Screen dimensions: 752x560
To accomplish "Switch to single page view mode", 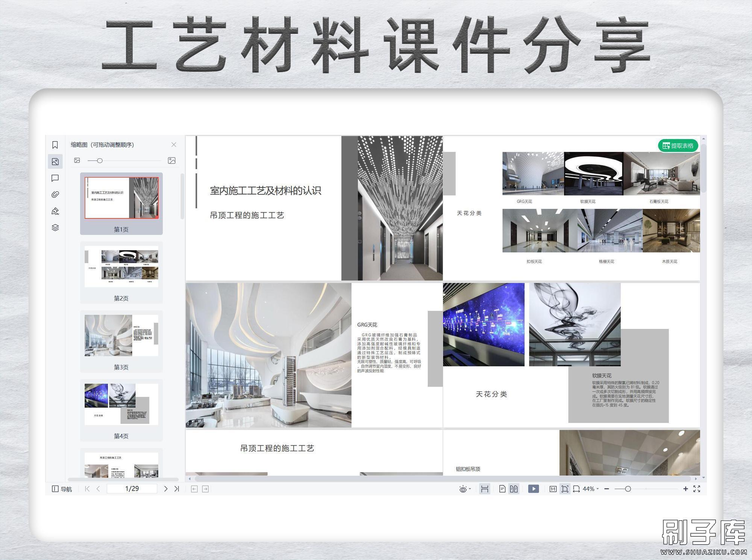I will [x=503, y=489].
